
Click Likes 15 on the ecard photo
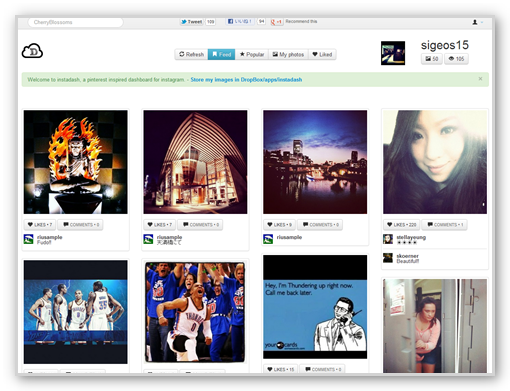point(281,369)
